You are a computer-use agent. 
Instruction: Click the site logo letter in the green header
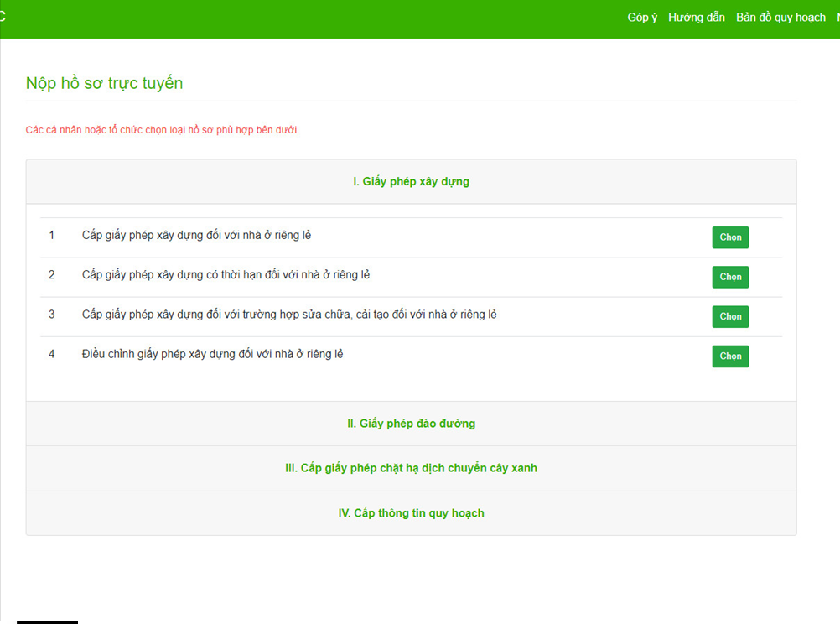[x=3, y=17]
